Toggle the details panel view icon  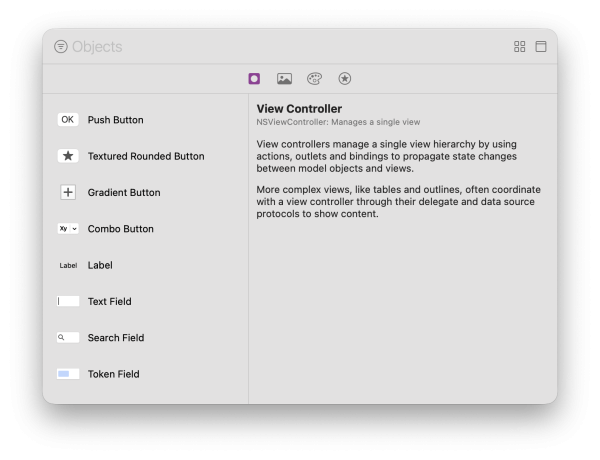coord(541,47)
